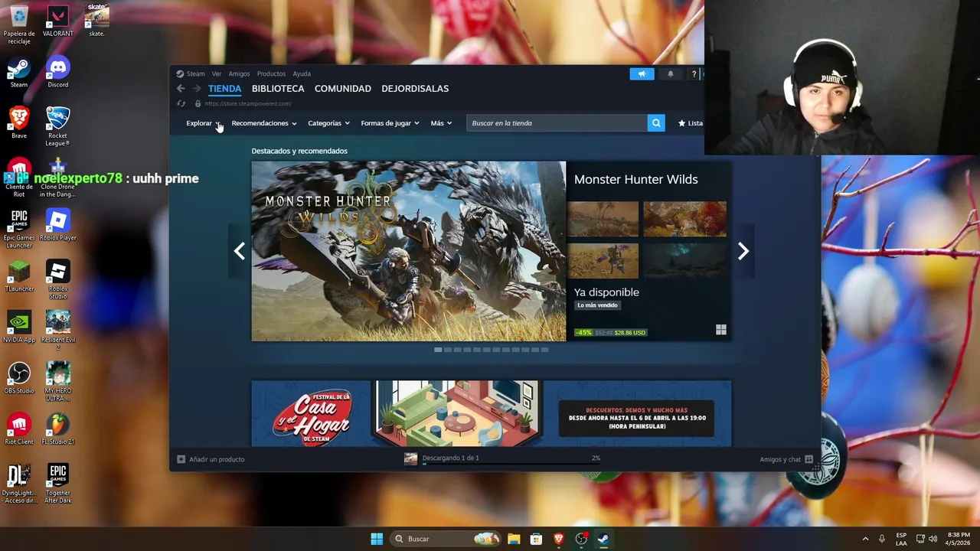Click the Steam forward navigation arrow

click(196, 89)
